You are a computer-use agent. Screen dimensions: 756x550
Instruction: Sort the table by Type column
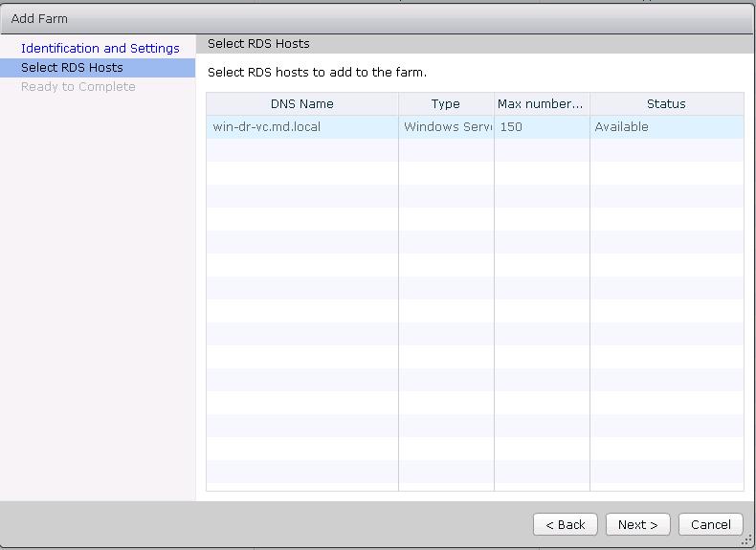tap(445, 104)
